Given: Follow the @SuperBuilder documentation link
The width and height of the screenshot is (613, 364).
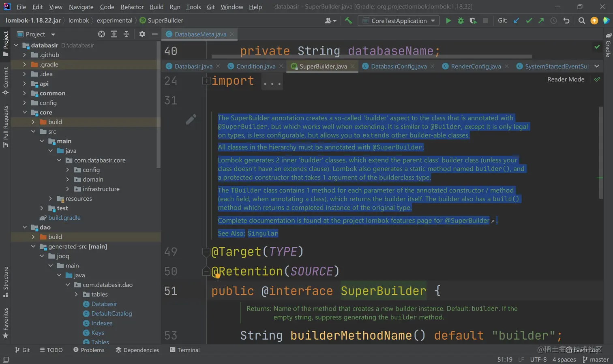Looking at the screenshot, I should [x=467, y=221].
